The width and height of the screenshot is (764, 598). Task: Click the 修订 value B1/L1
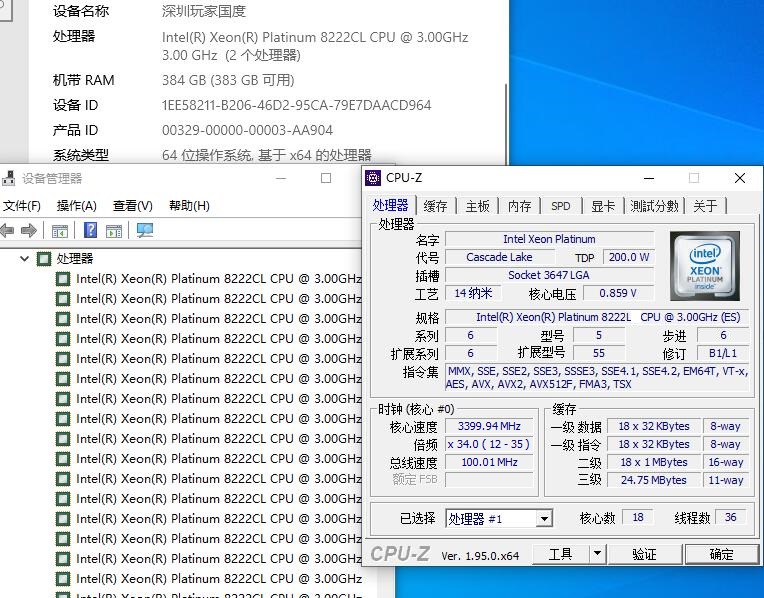723,353
